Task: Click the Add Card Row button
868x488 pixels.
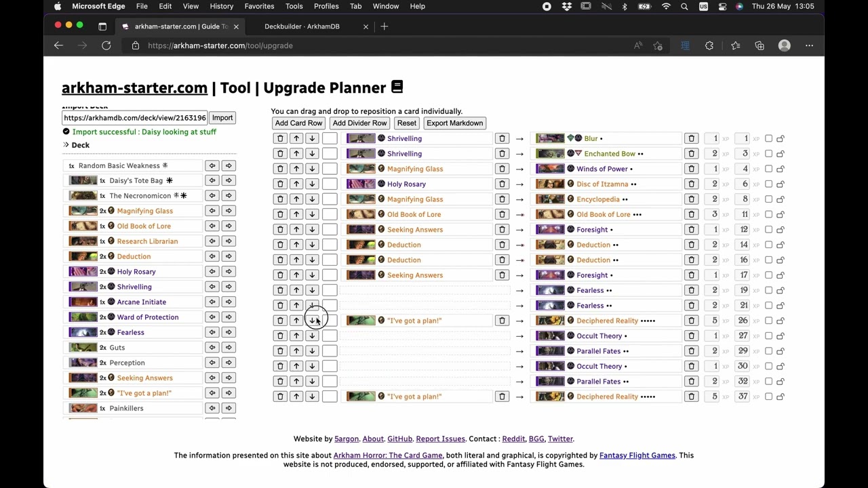Action: [298, 123]
